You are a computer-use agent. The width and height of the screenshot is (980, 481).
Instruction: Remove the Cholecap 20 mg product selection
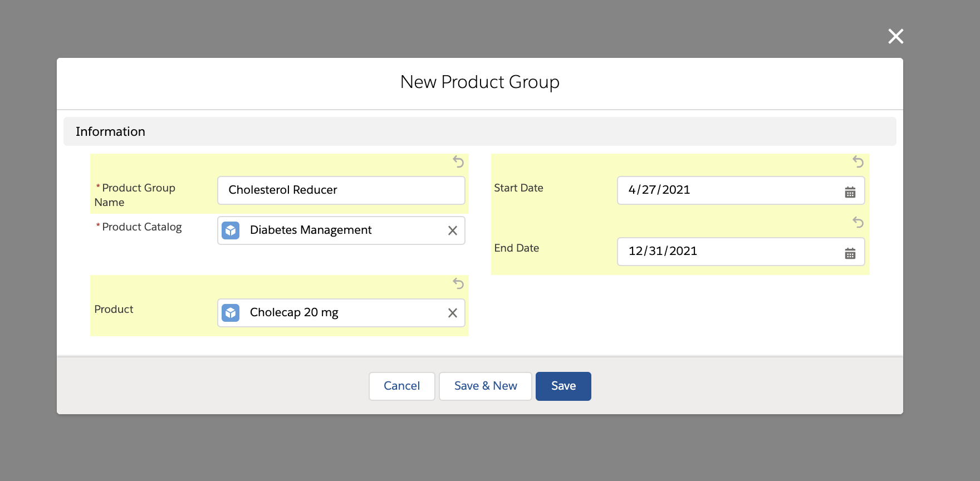coord(453,313)
